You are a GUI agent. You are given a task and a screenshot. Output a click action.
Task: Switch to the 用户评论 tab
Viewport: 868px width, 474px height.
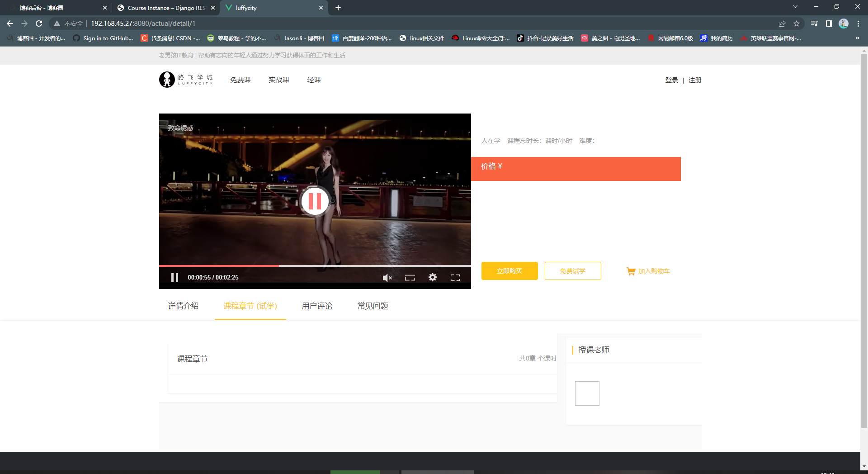[x=317, y=306]
